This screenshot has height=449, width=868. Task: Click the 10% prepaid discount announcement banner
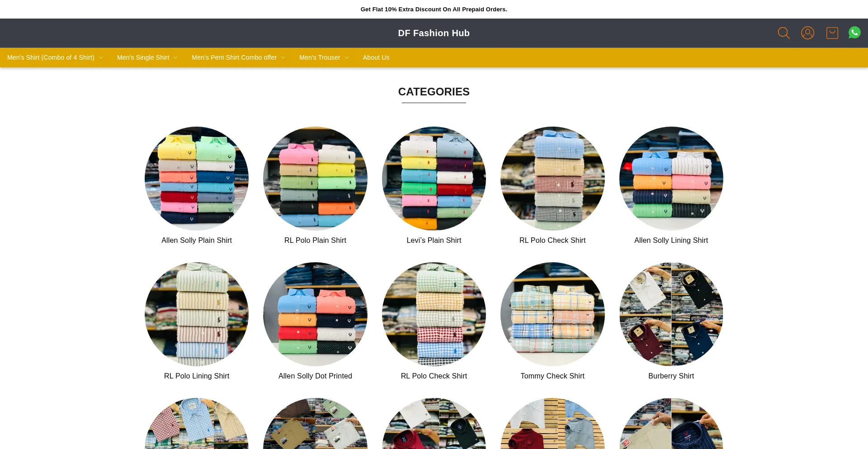click(x=434, y=9)
